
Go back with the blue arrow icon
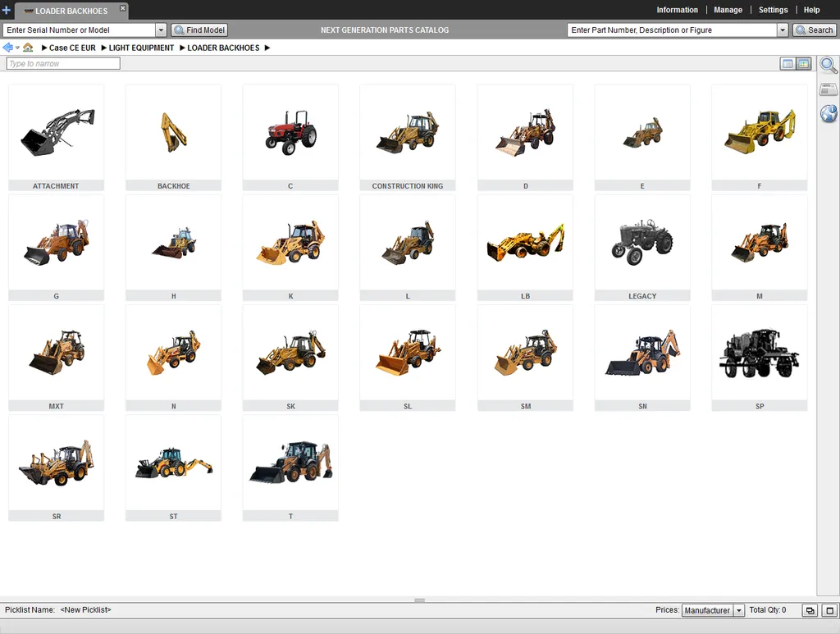[7, 48]
